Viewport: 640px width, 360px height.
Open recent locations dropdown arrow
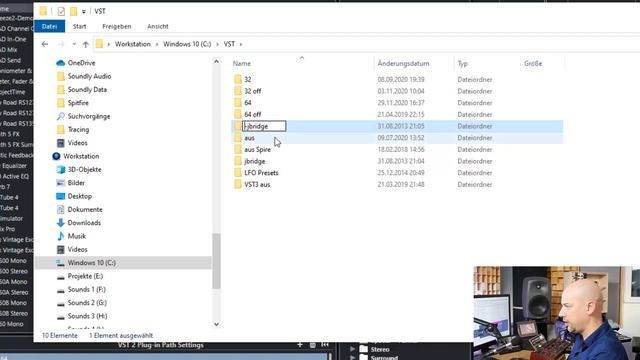(x=74, y=44)
